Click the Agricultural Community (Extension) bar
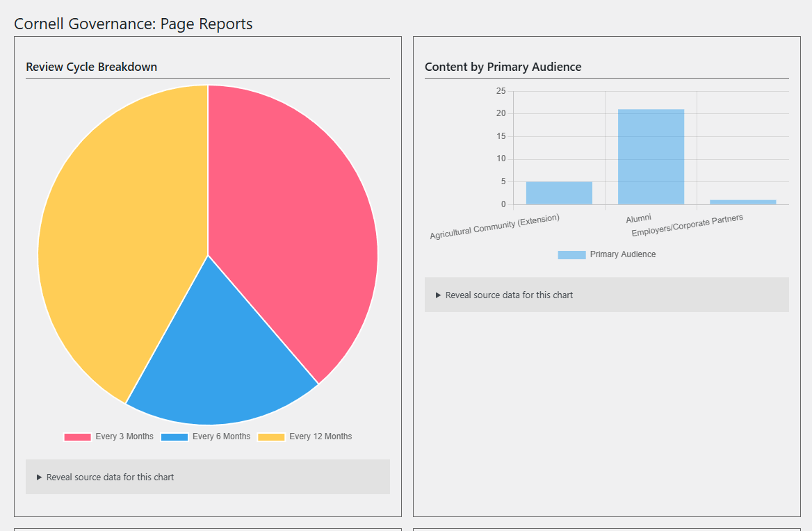This screenshot has width=812, height=531. 559,193
